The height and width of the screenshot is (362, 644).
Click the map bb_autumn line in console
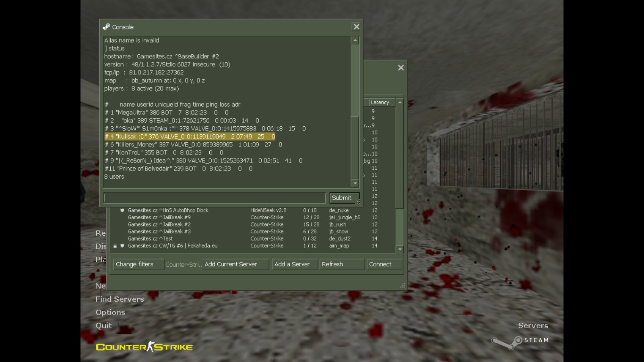(155, 80)
